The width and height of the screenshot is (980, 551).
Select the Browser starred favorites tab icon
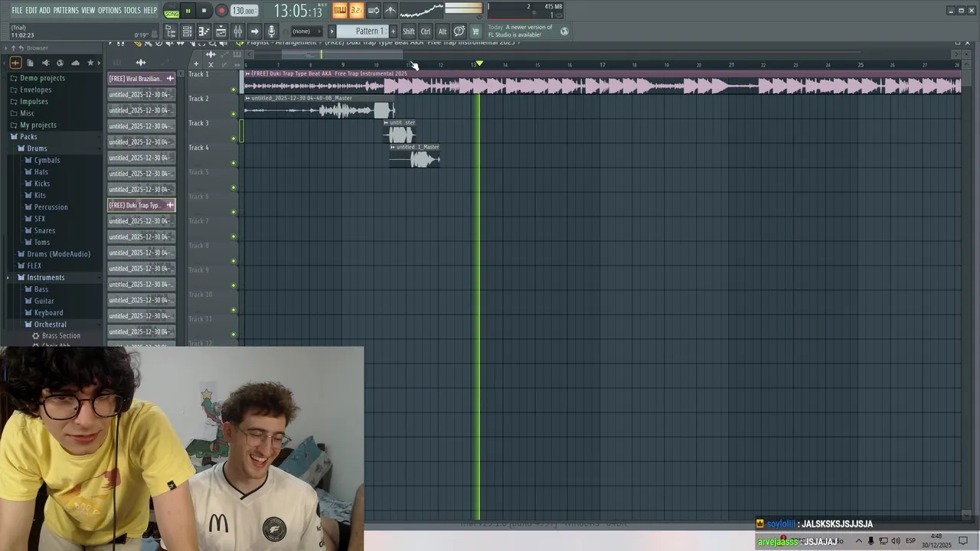click(90, 63)
